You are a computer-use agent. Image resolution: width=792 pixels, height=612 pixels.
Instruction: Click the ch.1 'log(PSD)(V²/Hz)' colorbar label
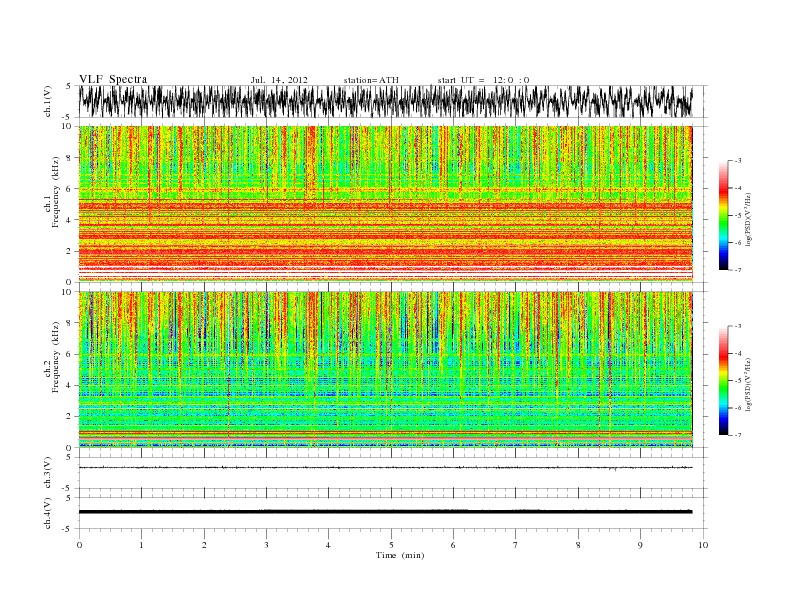tap(748, 218)
